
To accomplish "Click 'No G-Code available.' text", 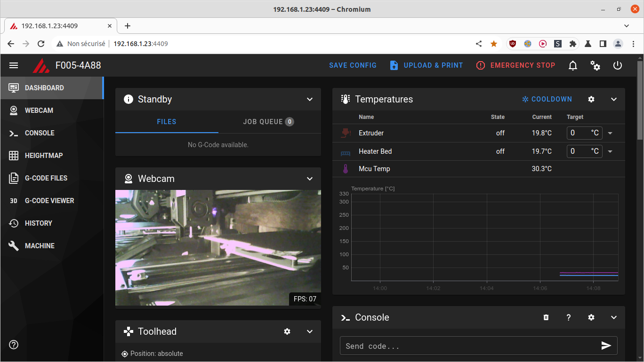I will [x=218, y=145].
